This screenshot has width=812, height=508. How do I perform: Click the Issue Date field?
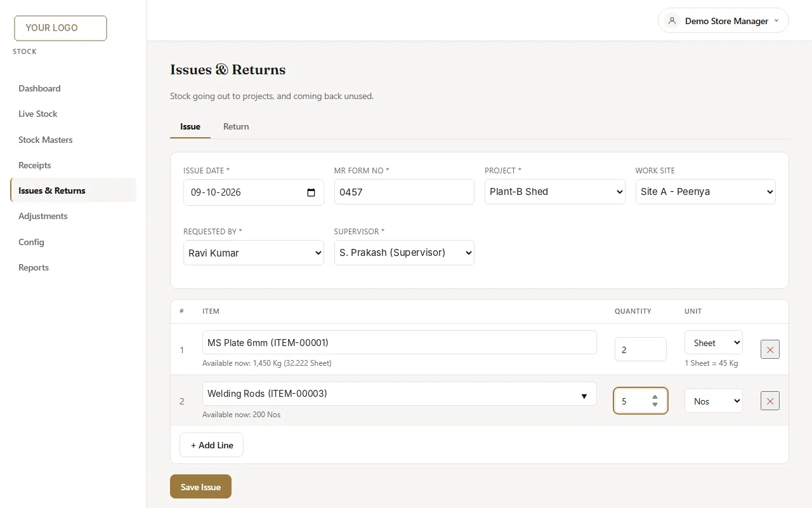point(254,192)
